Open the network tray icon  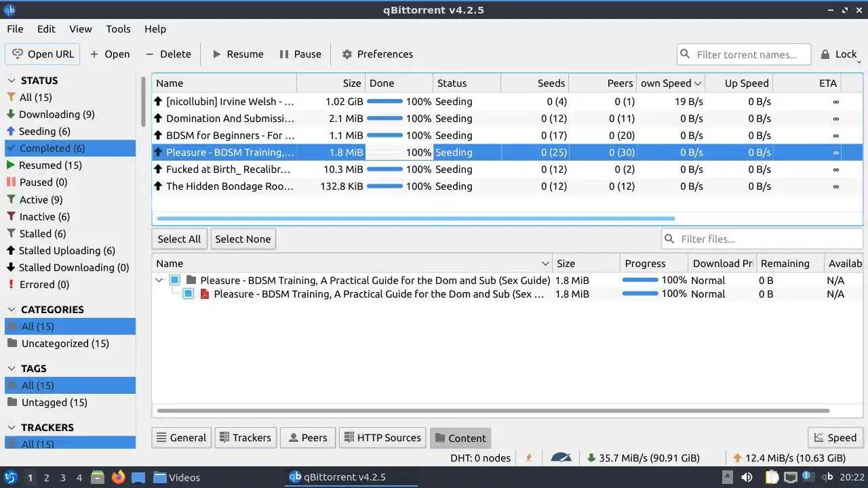[x=790, y=477]
